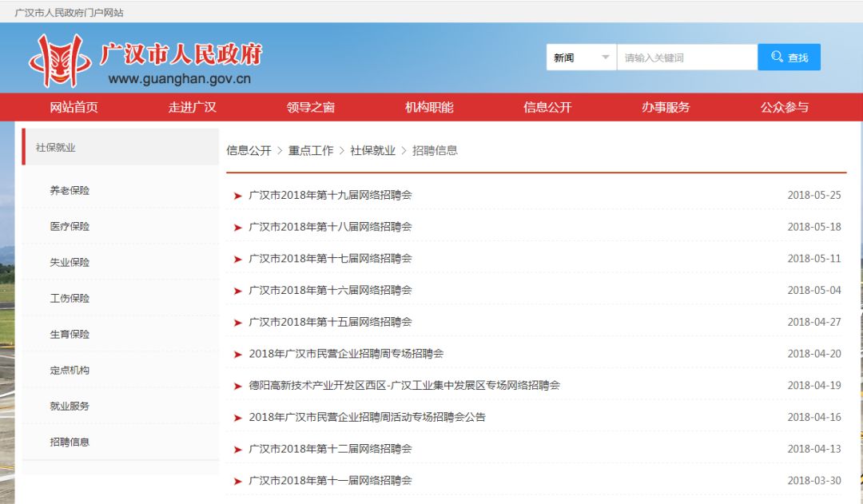Open the 第十二届网络招聘会 article
Screen dimensions: 863x504
[330, 449]
